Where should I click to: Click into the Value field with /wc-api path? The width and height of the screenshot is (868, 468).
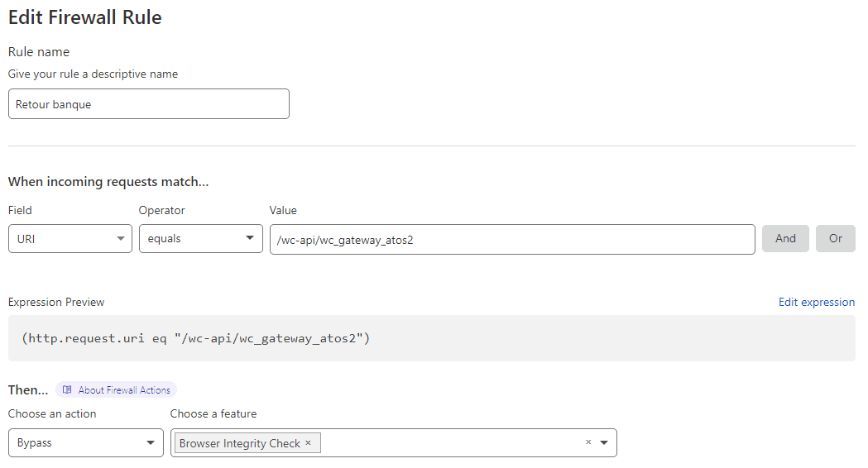pos(512,240)
